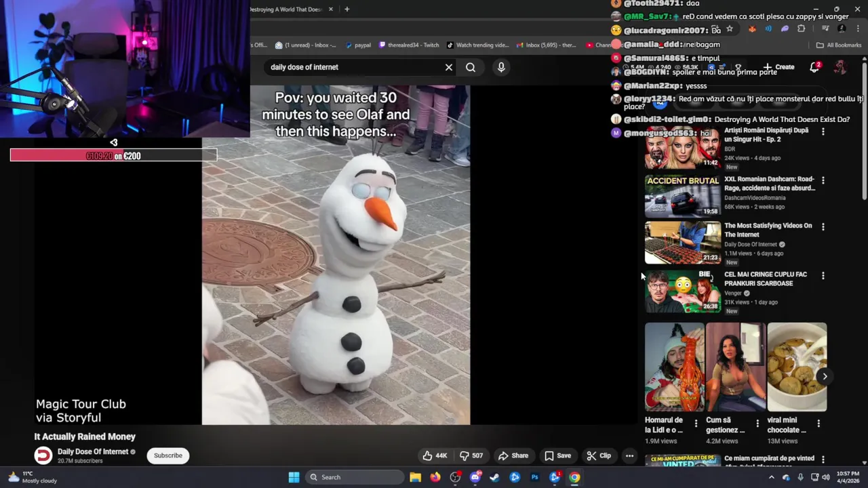This screenshot has width=868, height=488.
Task: Open viral mini chocolate short thumbnail
Action: click(x=797, y=367)
